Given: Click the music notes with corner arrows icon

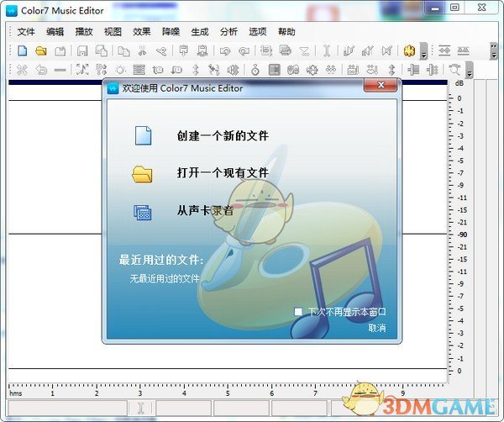Looking at the screenshot, I should tap(82, 70).
